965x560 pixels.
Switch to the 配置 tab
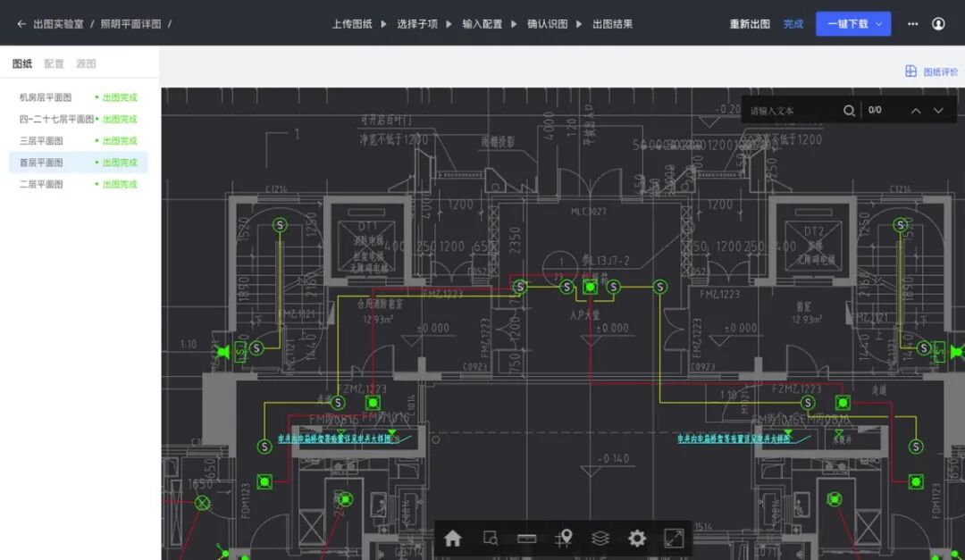[55, 63]
